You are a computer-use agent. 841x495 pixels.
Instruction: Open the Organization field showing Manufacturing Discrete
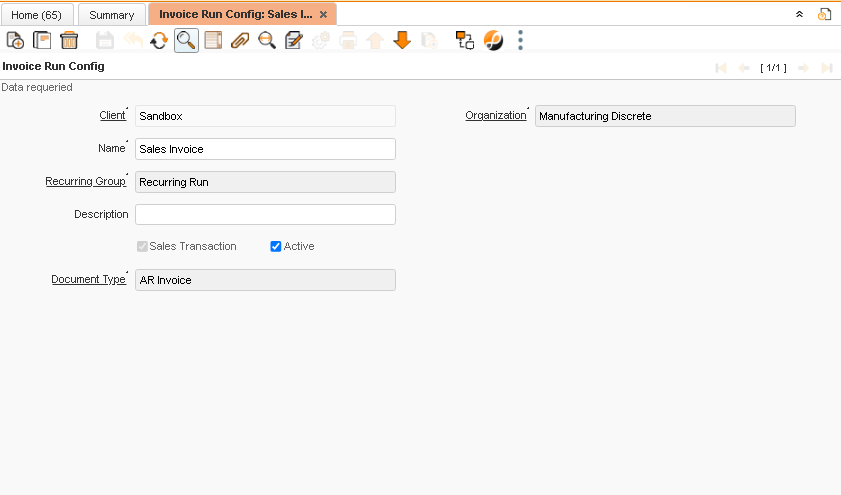tap(665, 116)
